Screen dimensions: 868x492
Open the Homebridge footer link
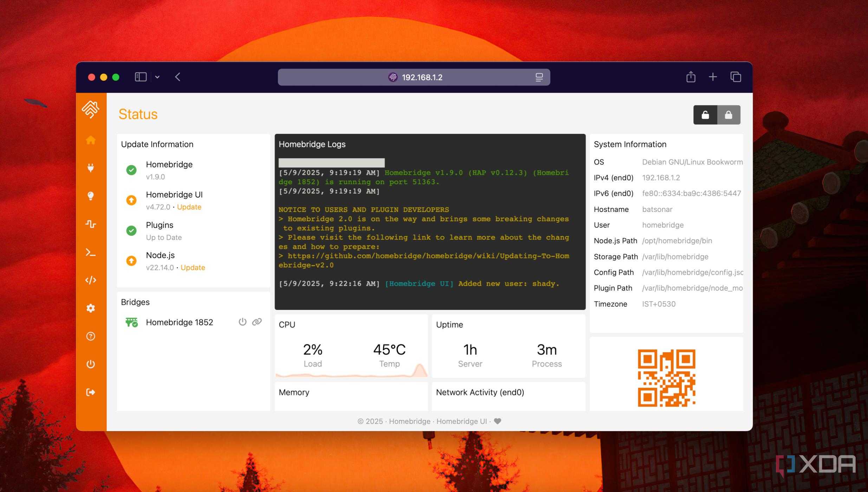[409, 421]
